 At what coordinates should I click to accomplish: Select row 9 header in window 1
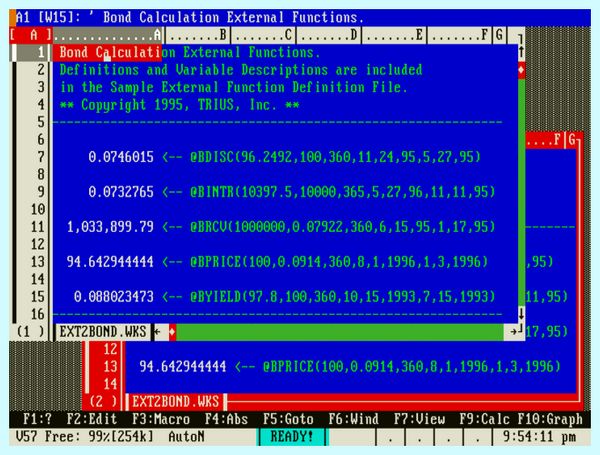tap(34, 192)
